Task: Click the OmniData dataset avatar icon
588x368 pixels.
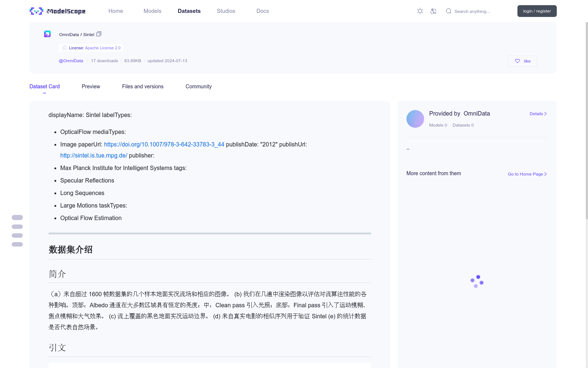Action: click(x=47, y=34)
